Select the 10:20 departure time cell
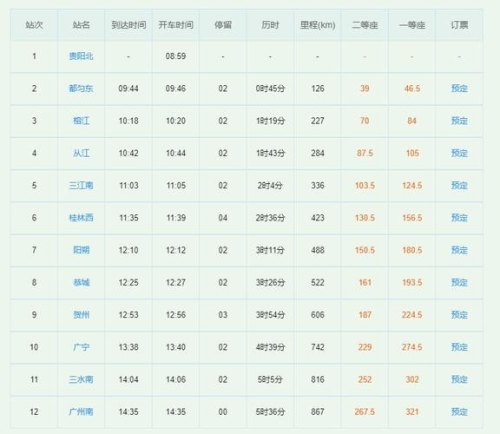Screen dimensions: 500x434 [176, 121]
